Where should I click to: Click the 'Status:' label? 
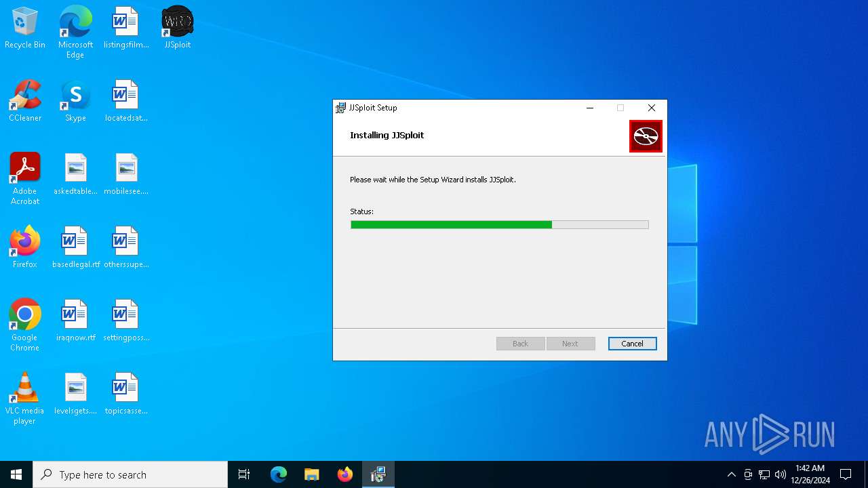pyautogui.click(x=361, y=211)
